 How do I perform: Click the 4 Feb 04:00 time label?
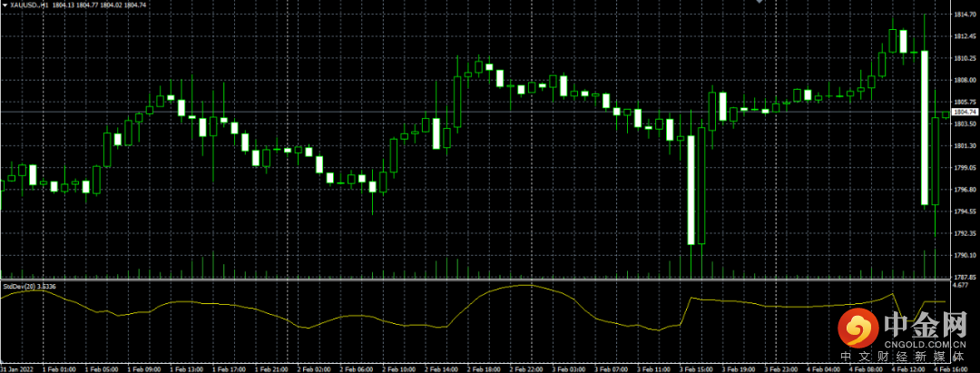click(x=825, y=368)
